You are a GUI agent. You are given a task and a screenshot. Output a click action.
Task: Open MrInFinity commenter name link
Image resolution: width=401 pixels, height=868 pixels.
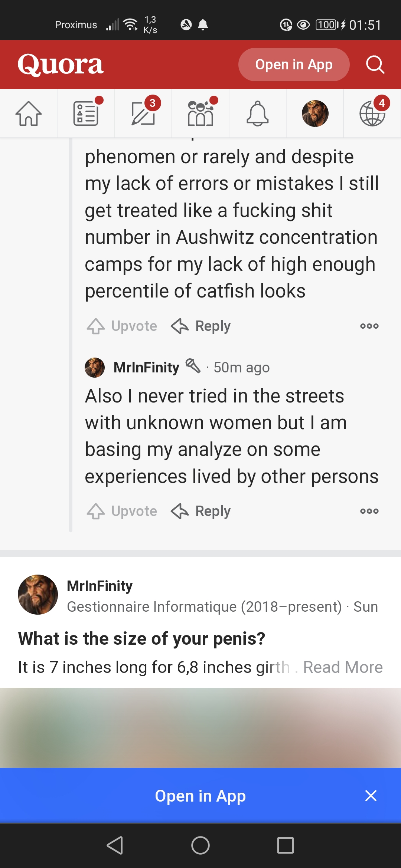coord(146,368)
